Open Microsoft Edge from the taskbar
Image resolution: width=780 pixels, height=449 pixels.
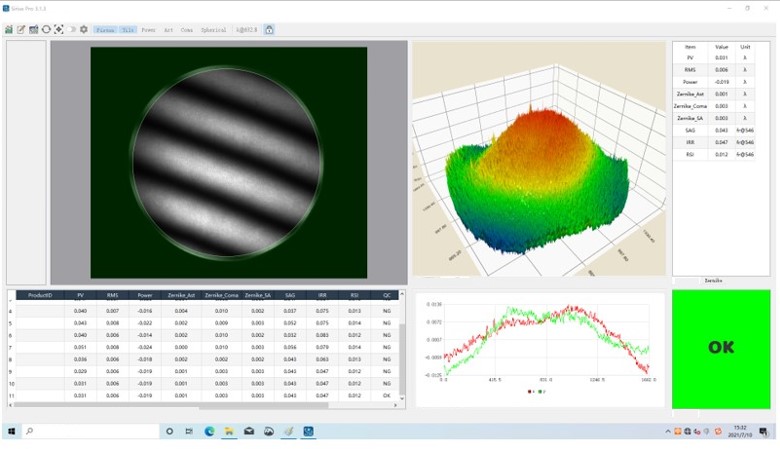click(210, 431)
